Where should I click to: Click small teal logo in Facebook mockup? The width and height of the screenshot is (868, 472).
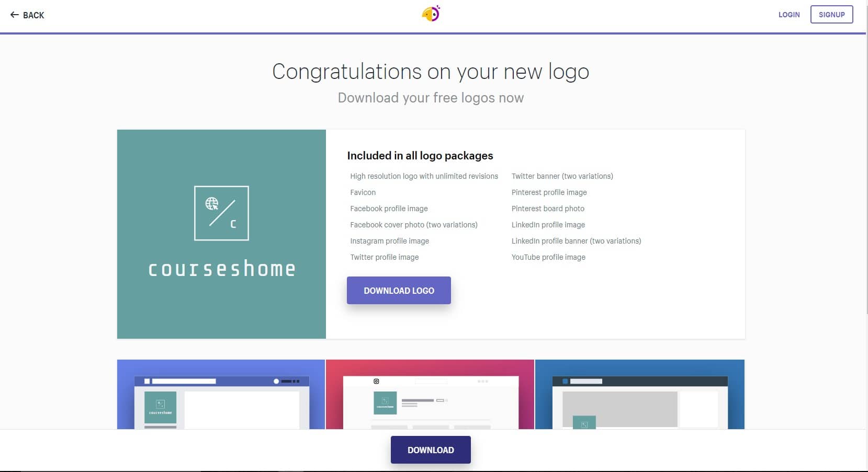pos(160,407)
